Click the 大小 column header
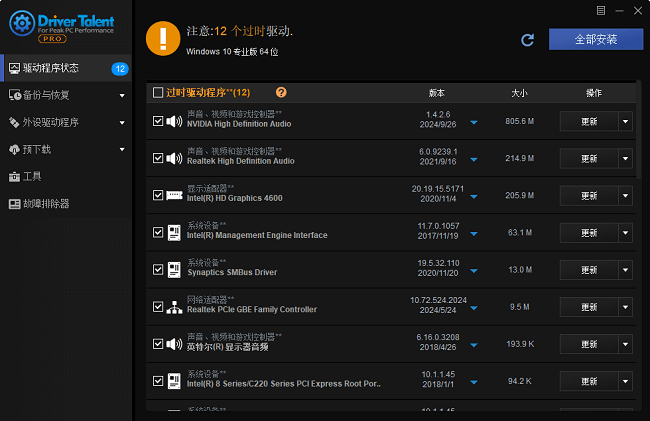The image size is (650, 421). [519, 93]
